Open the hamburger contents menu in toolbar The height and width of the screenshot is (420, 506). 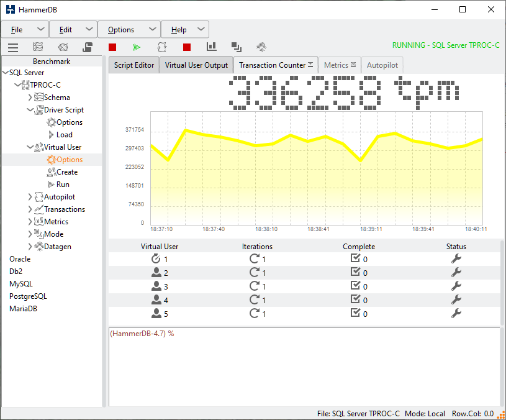pyautogui.click(x=13, y=47)
